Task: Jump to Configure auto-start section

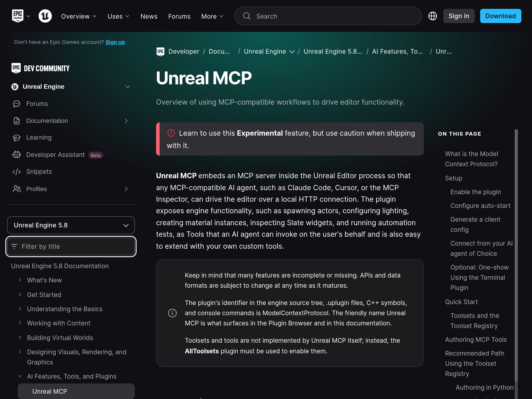Action: 480,206
